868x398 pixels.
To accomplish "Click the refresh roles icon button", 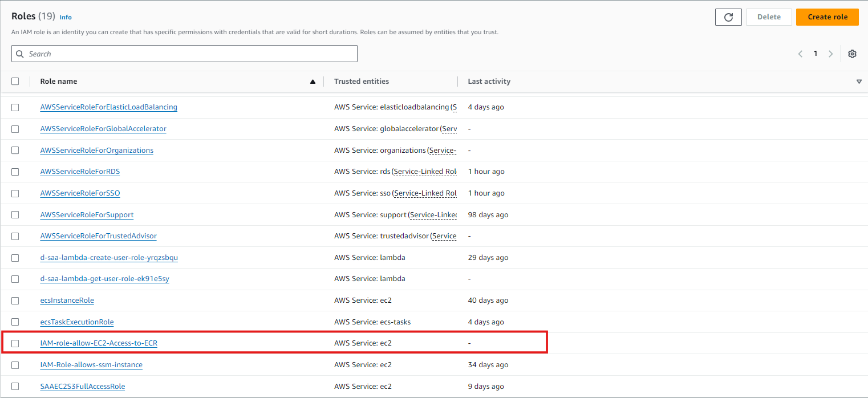I will [728, 17].
